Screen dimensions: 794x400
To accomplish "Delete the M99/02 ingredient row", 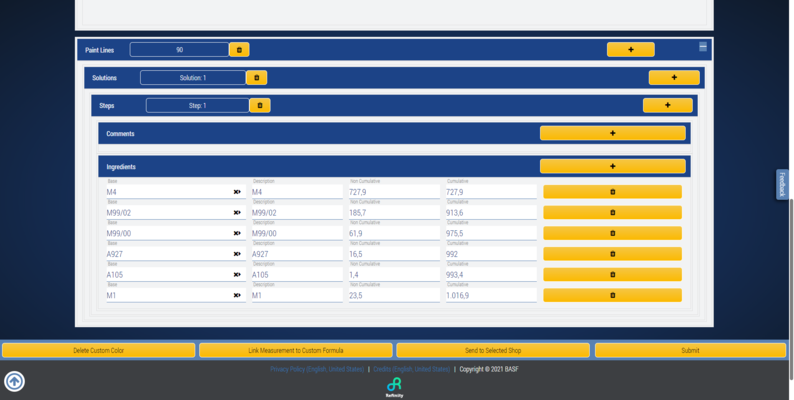I will coord(612,213).
